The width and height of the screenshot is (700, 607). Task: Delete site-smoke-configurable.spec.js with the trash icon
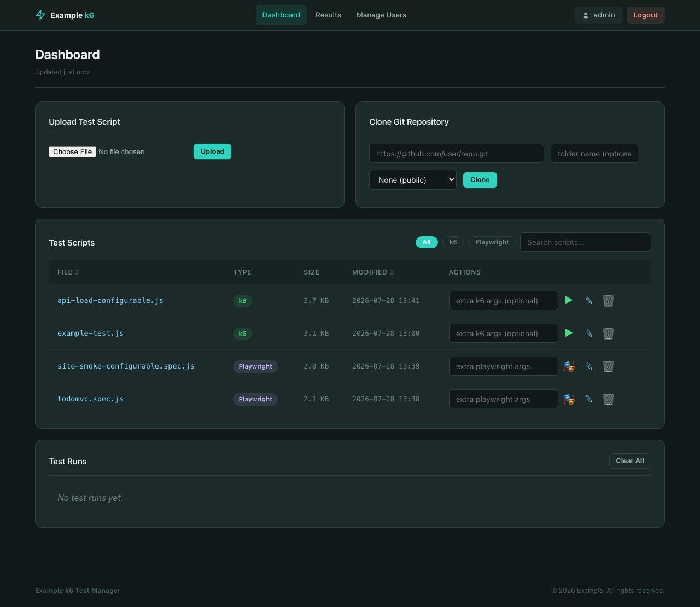[608, 366]
